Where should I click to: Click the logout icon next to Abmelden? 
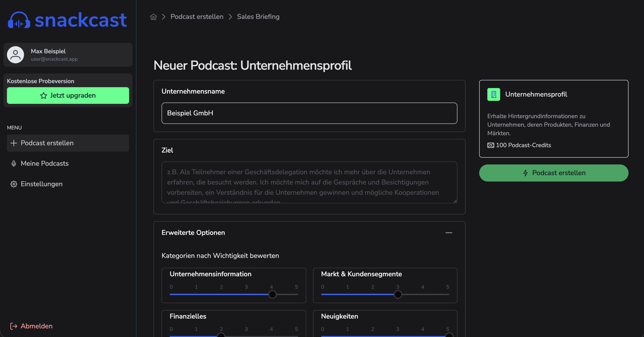pos(13,325)
